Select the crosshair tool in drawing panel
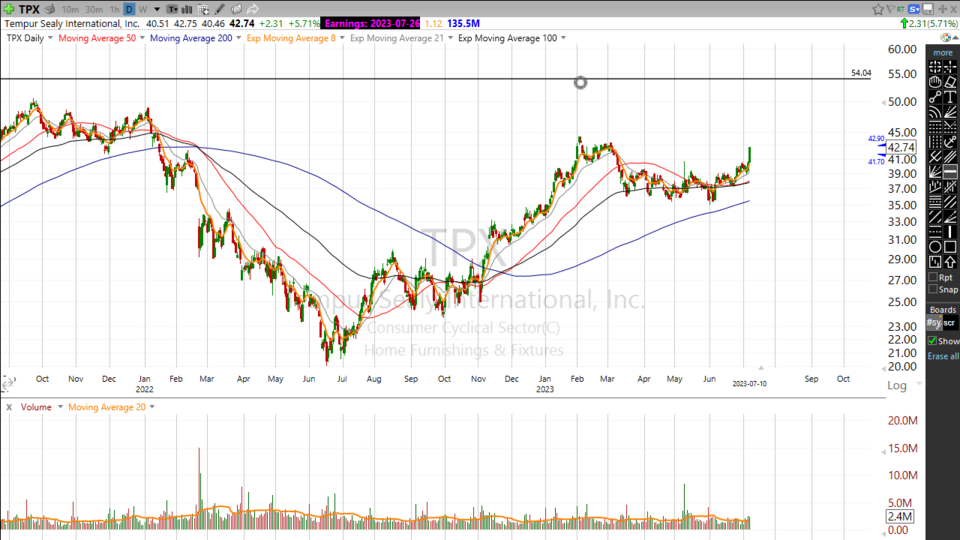This screenshot has height=540, width=960. click(950, 67)
